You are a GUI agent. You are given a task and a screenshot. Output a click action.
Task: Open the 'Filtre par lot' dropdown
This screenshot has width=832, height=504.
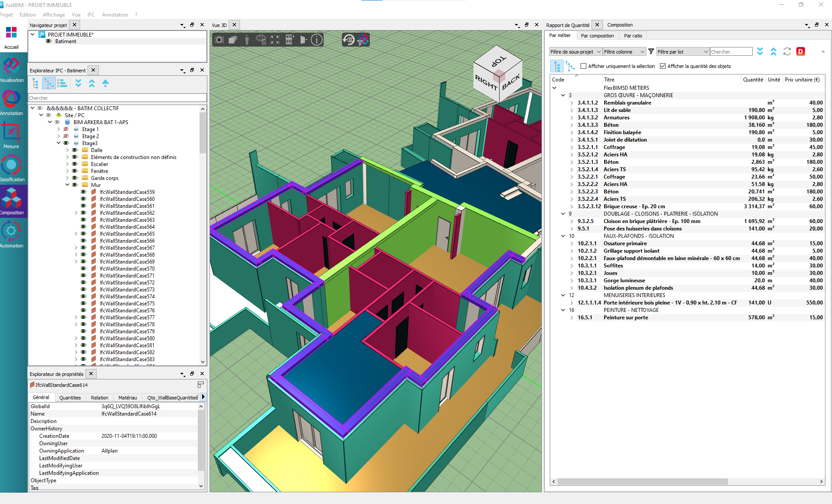coord(683,52)
